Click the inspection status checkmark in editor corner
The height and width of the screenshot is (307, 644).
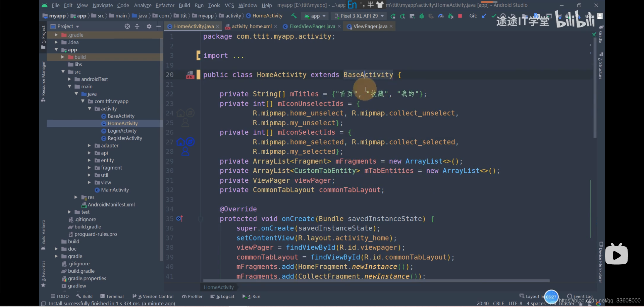pos(594,34)
